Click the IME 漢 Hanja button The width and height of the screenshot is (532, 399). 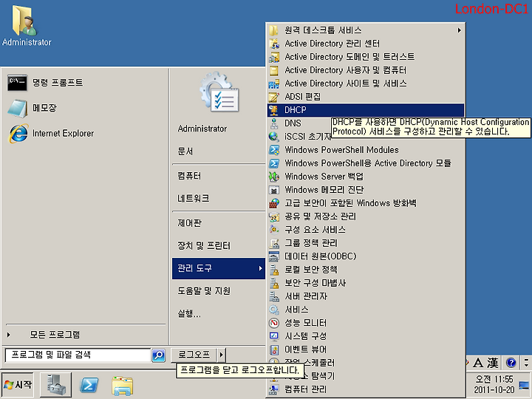(x=493, y=363)
